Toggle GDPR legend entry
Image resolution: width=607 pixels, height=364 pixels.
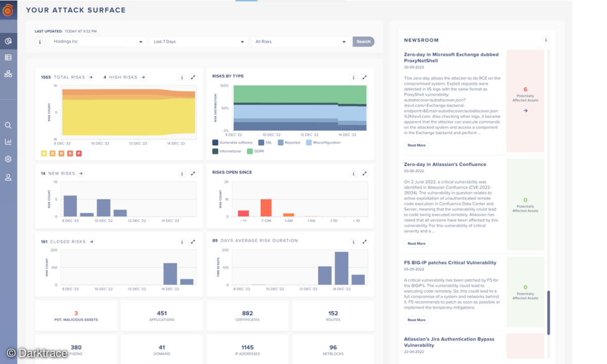tap(255, 151)
